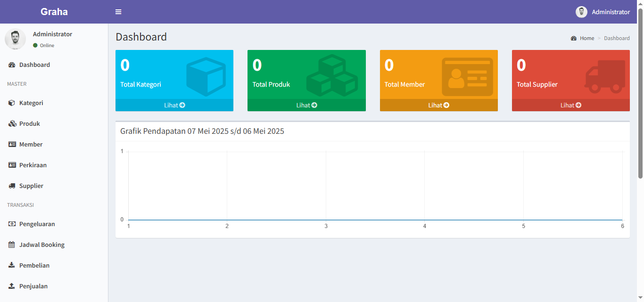Click the Penjualan upload icon in sidebar
The width and height of the screenshot is (644, 302).
pos(12,286)
